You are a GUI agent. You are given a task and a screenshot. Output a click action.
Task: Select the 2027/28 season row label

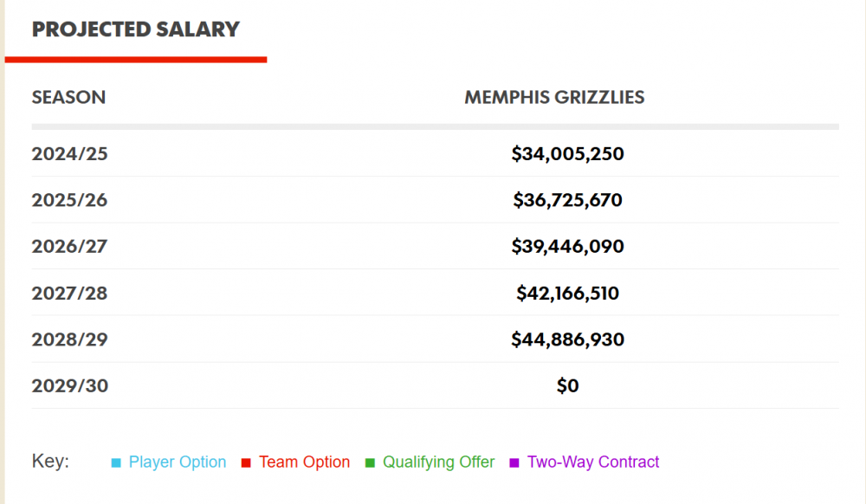pos(70,293)
